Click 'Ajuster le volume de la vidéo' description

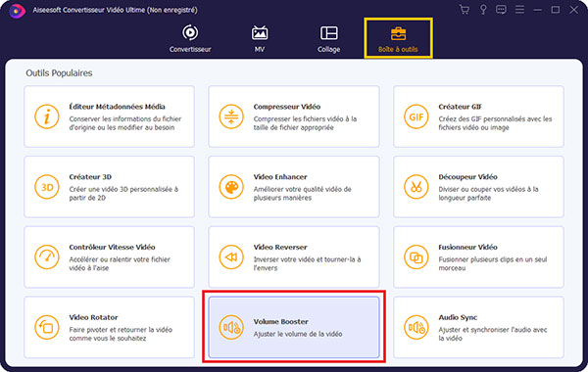298,334
